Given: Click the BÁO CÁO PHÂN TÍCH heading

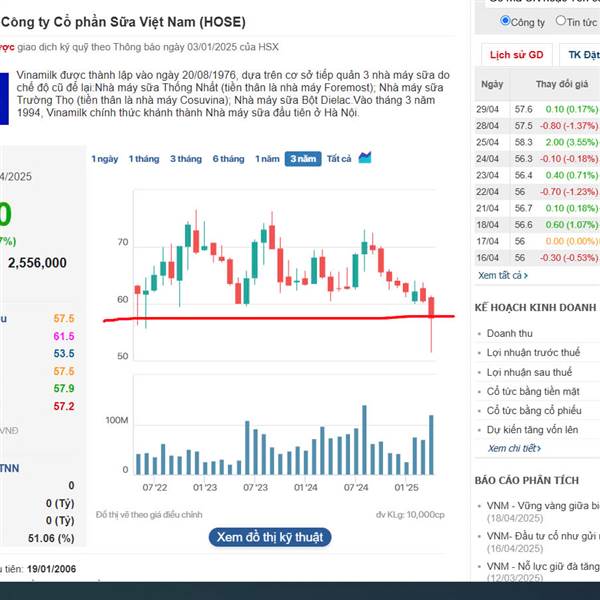Looking at the screenshot, I should [527, 480].
